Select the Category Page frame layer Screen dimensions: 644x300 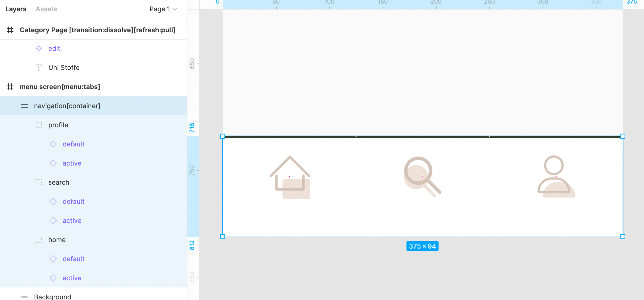click(93, 30)
